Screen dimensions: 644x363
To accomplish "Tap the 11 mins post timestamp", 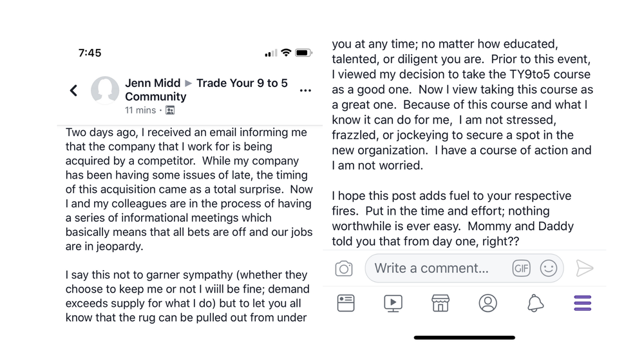I will coord(140,110).
